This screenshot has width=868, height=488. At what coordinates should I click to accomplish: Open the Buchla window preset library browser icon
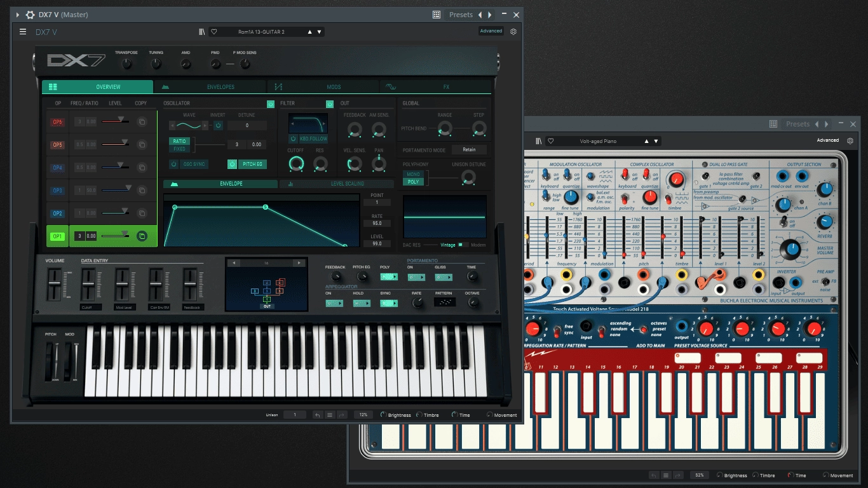point(539,141)
